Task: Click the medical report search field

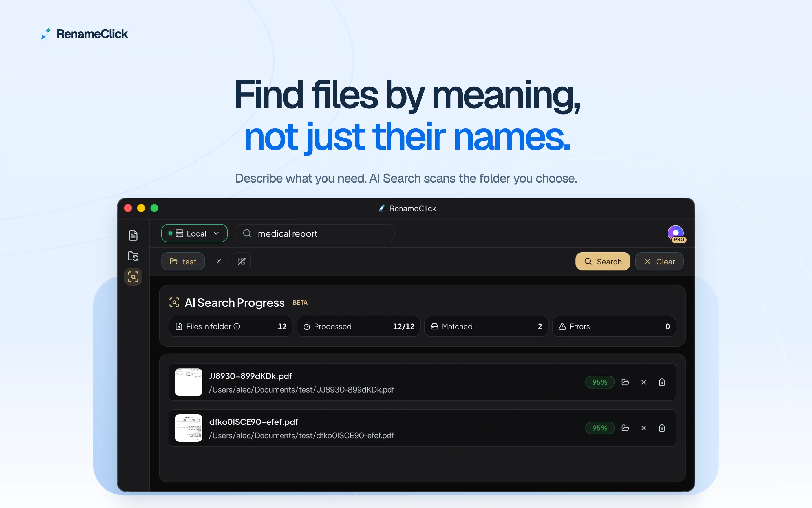Action: coord(314,233)
